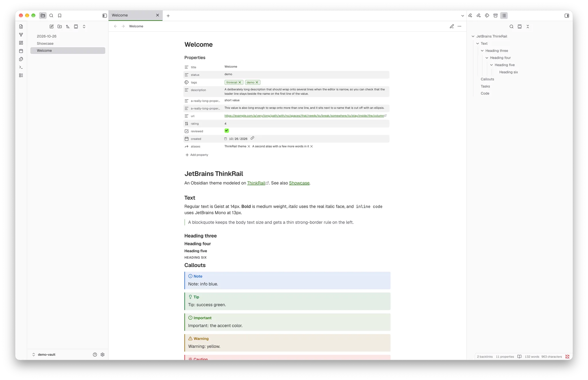
Task: Open help icon beside demo-vault
Action: tap(95, 354)
